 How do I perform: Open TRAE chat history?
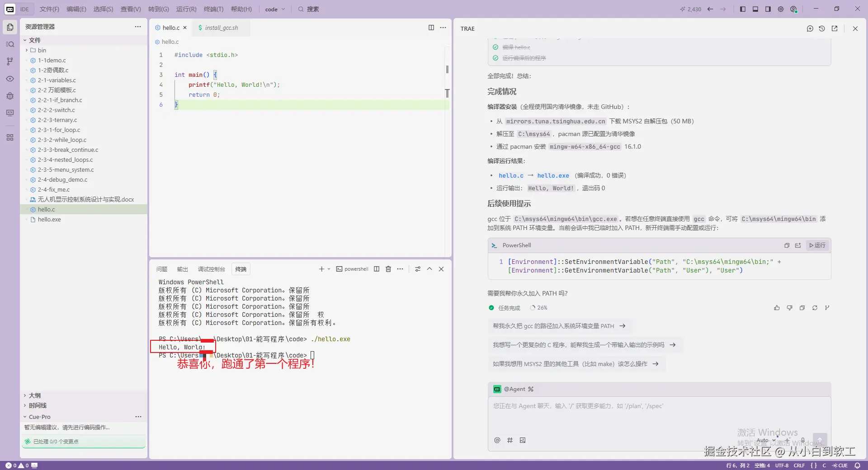(x=822, y=28)
